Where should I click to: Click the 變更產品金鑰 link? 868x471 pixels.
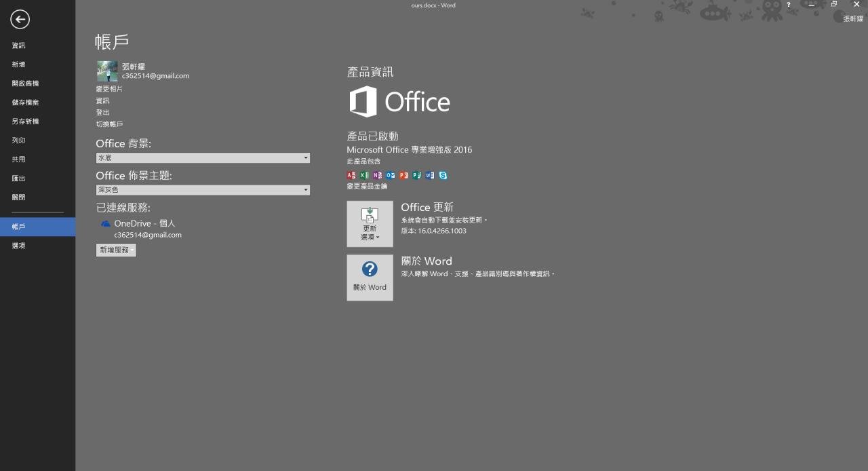coord(367,186)
